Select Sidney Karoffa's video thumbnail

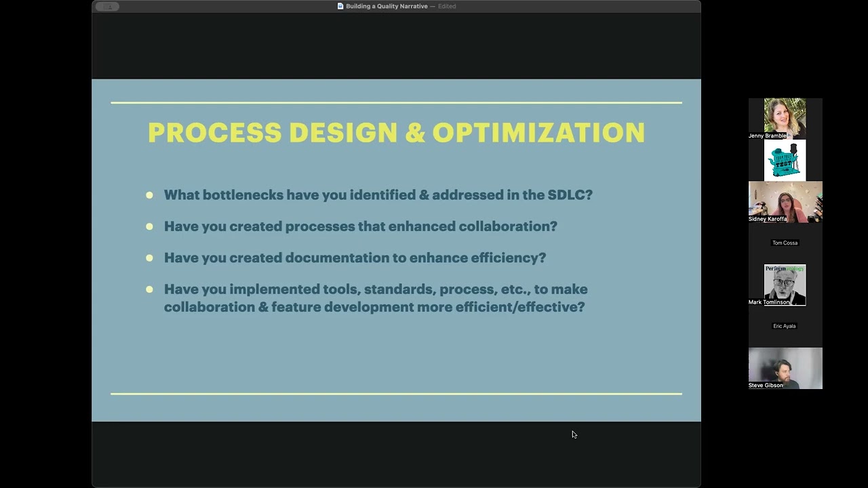coord(785,202)
